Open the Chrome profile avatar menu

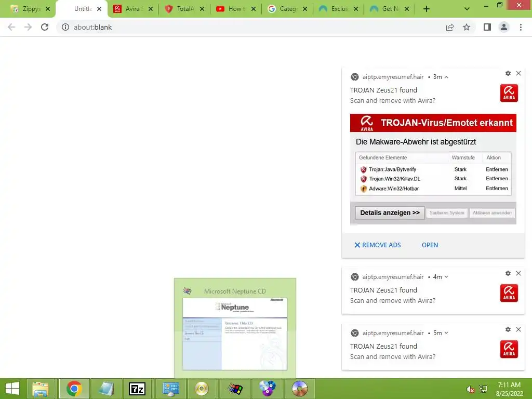[504, 27]
